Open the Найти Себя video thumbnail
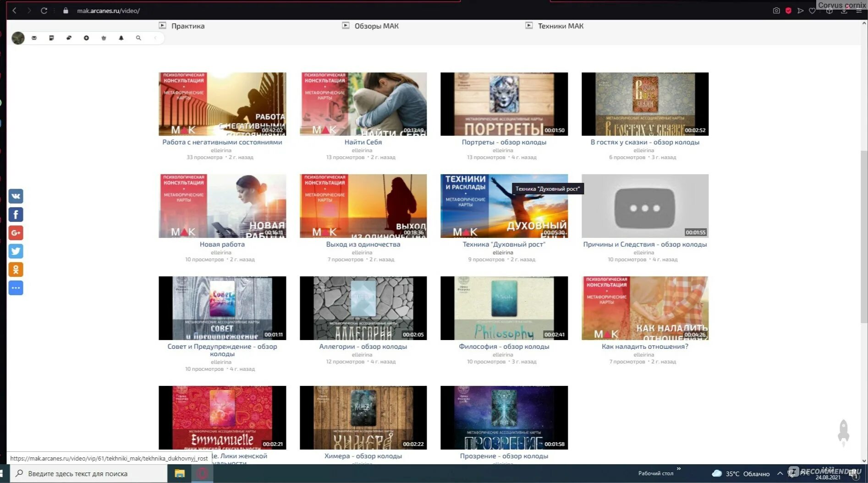Viewport: 868px width, 483px height. [x=363, y=104]
